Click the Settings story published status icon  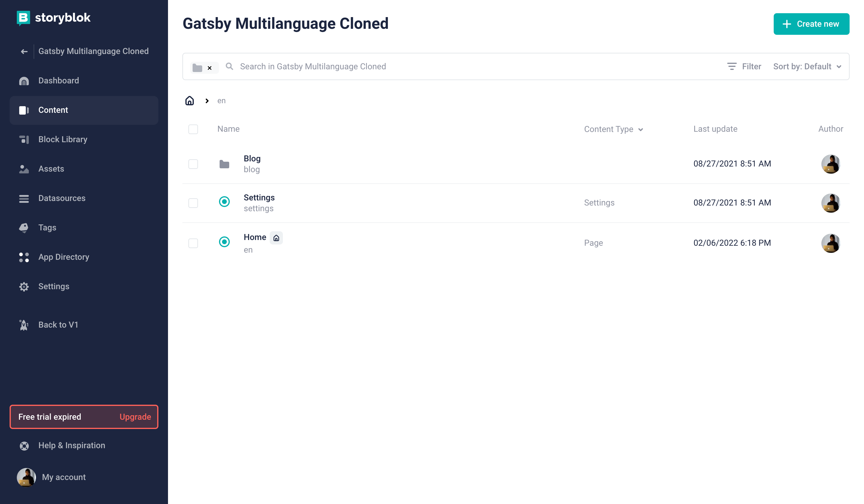(224, 202)
